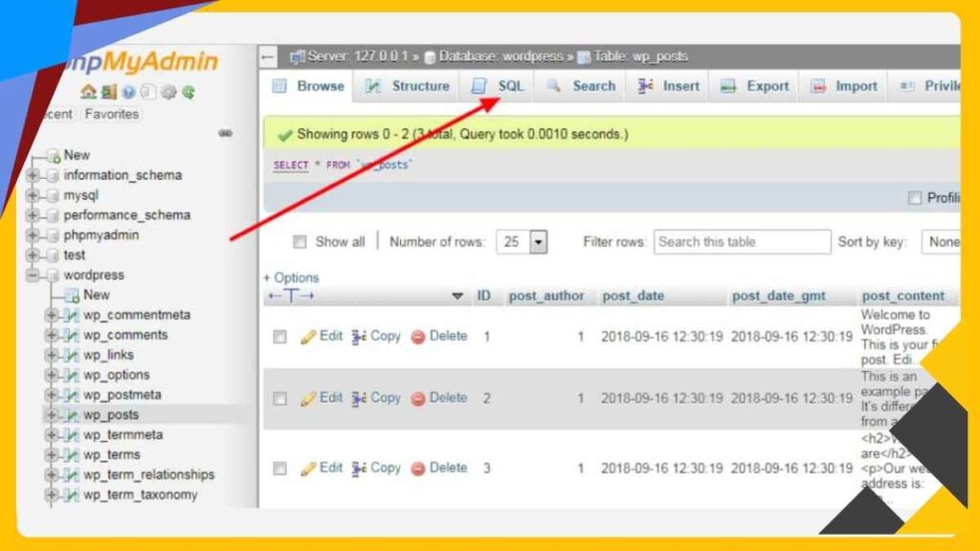Open the phpMyAdmin home page icon

tap(88, 92)
